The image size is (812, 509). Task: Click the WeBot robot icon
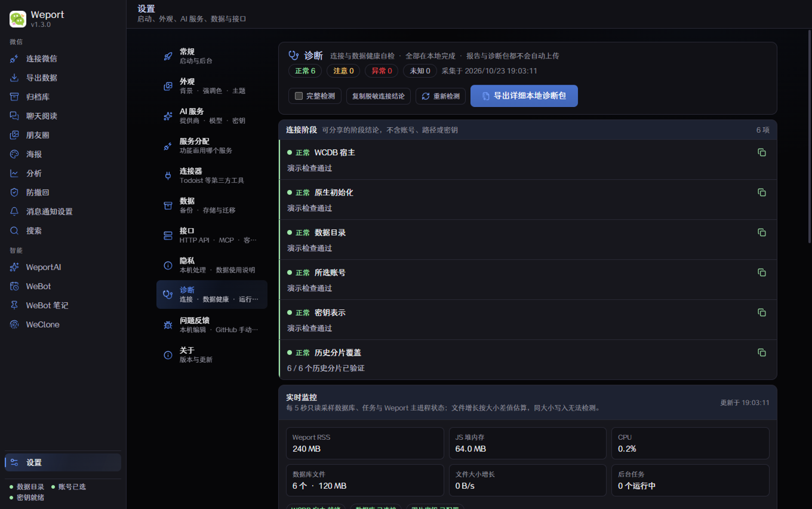click(x=14, y=286)
